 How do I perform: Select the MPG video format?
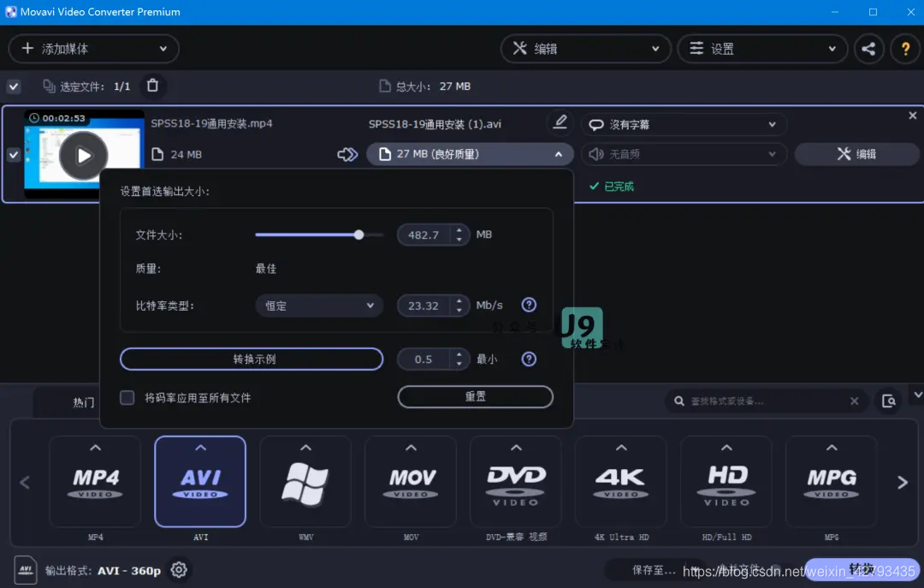tap(832, 482)
